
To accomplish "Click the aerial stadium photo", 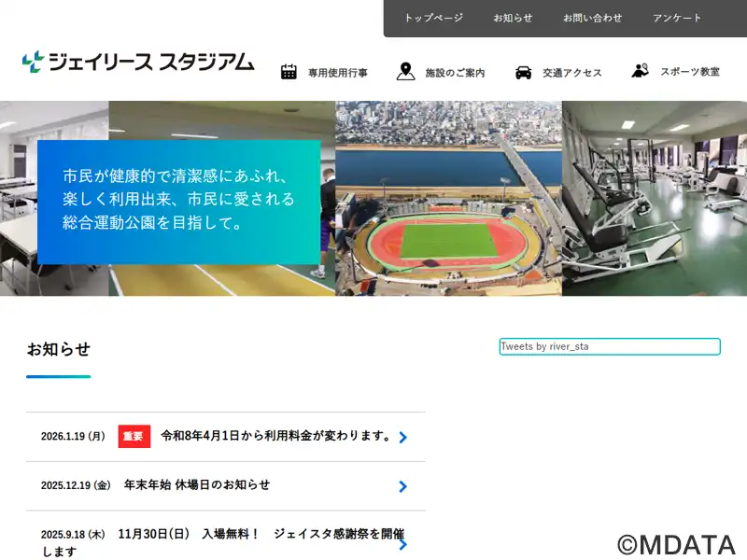I will tap(449, 198).
